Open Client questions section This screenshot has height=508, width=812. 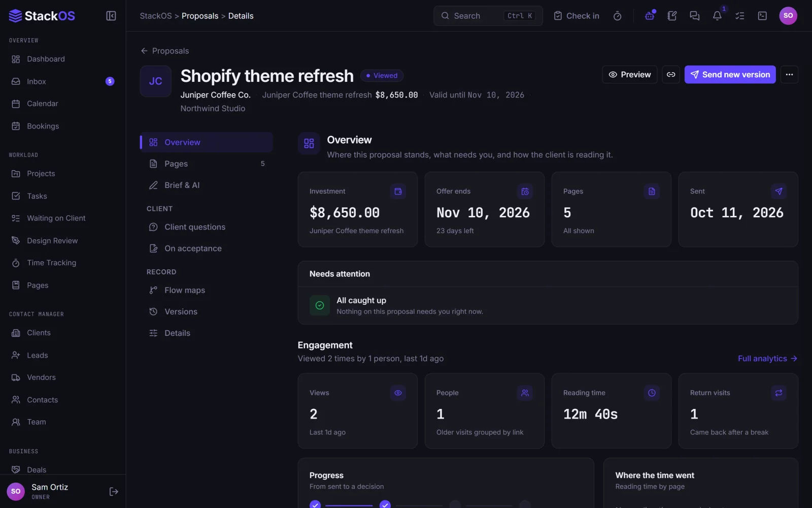pos(207,227)
